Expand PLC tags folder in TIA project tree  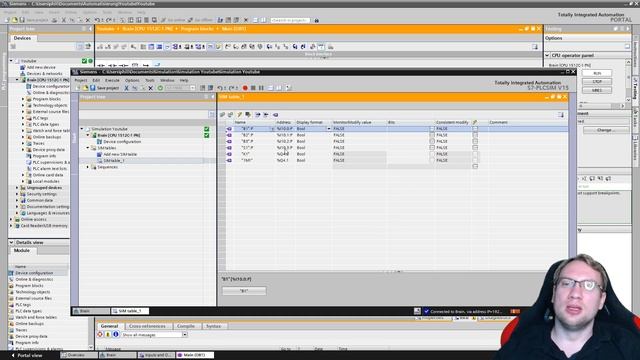(23, 118)
